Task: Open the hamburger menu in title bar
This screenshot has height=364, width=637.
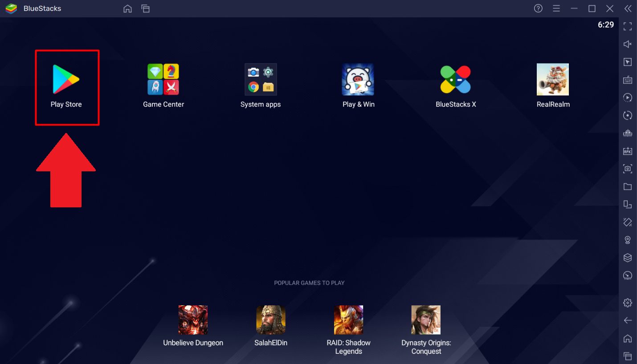Action: [x=556, y=8]
